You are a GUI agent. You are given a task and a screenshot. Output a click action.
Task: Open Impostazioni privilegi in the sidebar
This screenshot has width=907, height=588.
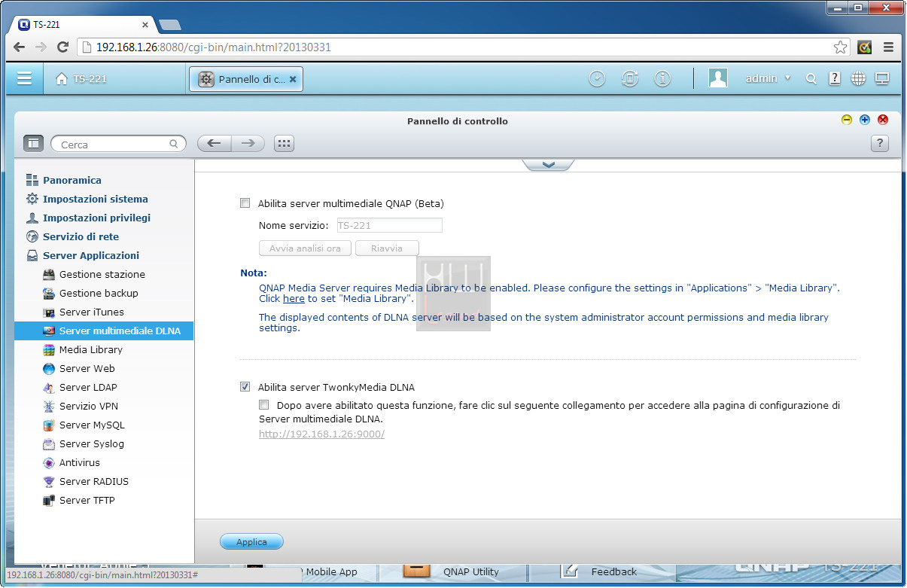coord(96,218)
